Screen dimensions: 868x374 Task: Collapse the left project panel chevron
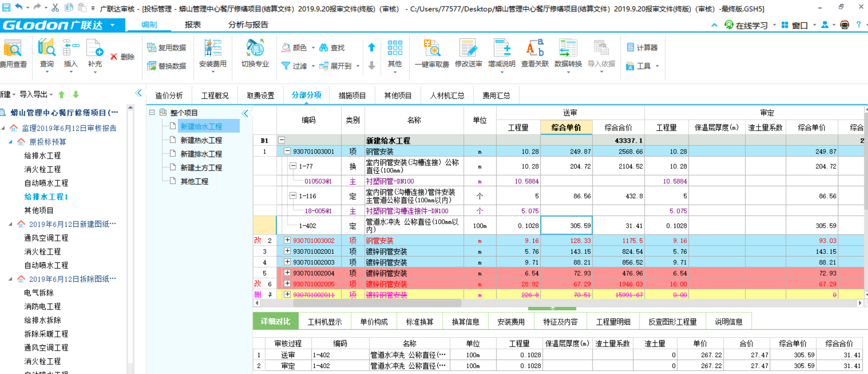click(139, 93)
